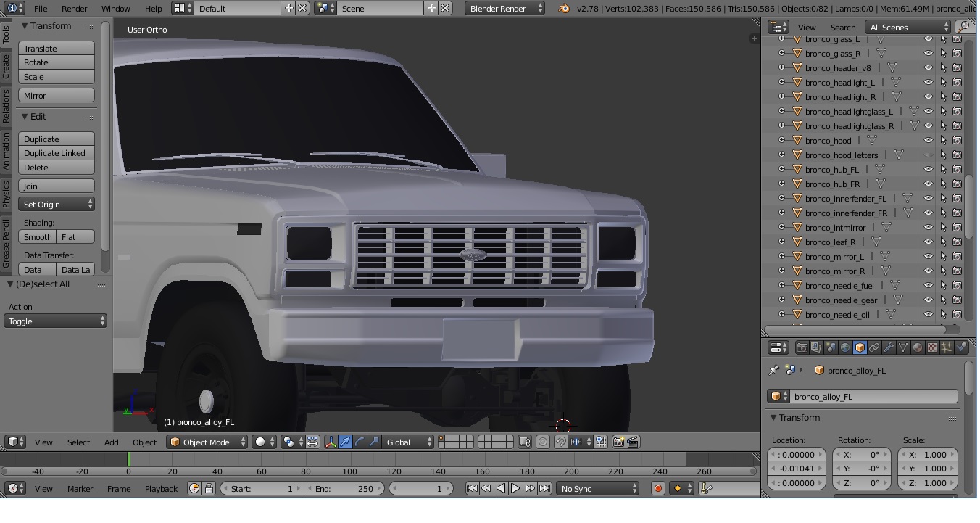Open the Window menu

(115, 8)
